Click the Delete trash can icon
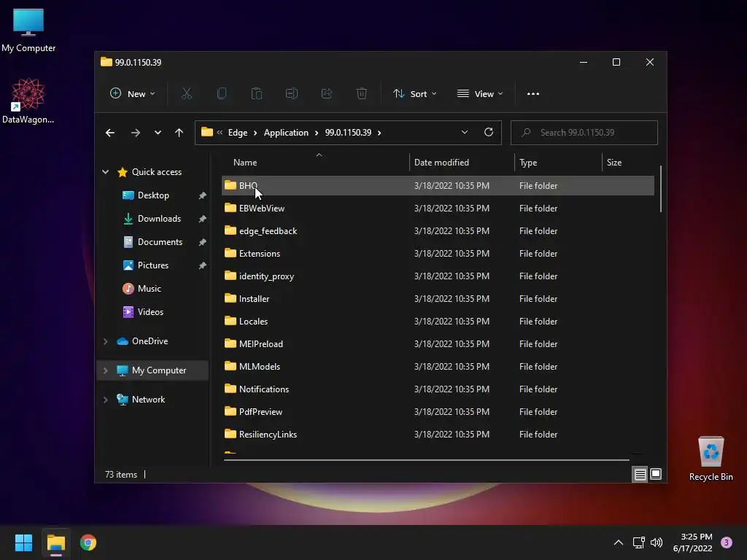 (x=362, y=94)
